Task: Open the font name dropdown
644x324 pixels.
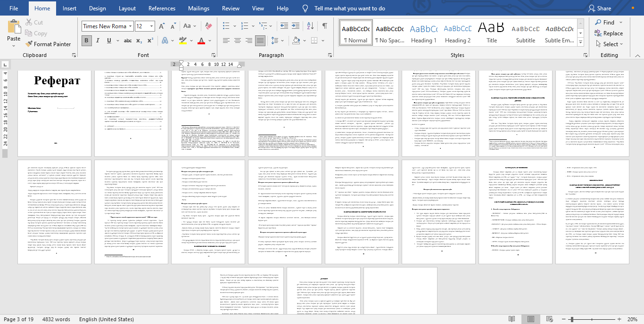Action: pyautogui.click(x=130, y=26)
